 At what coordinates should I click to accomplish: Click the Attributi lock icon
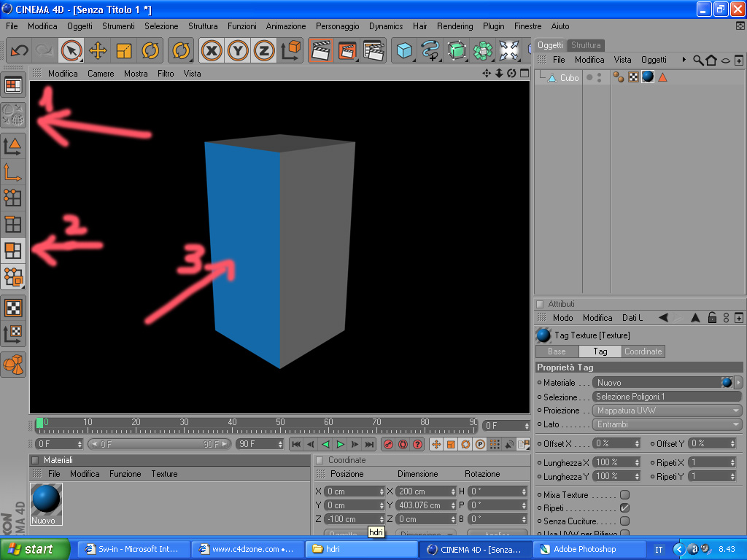point(712,318)
